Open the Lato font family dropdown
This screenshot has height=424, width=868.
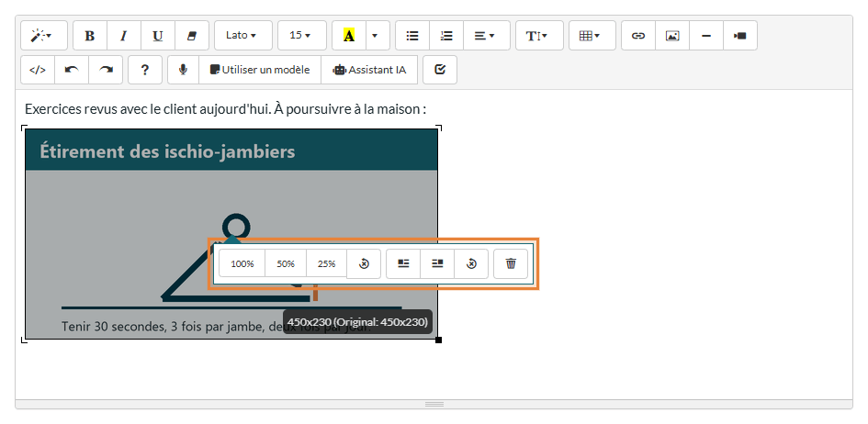coord(243,36)
